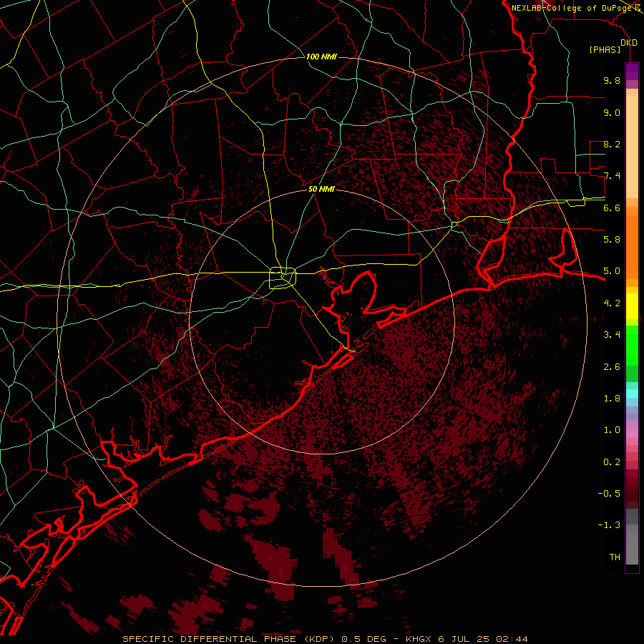Click the 4.2 value on the color scale
Screen dimensions: 644x644
coord(612,303)
